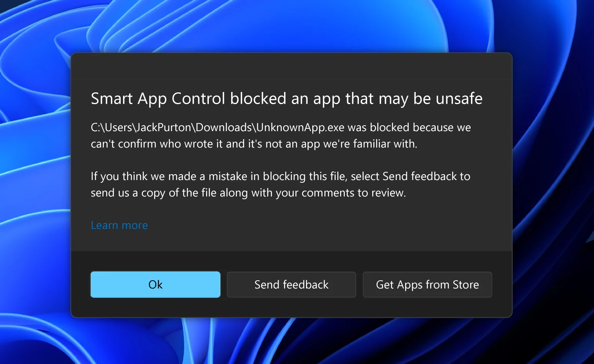Screen dimensions: 594x364
Task: Click the Downloads folder name in the path
Action: (x=224, y=128)
